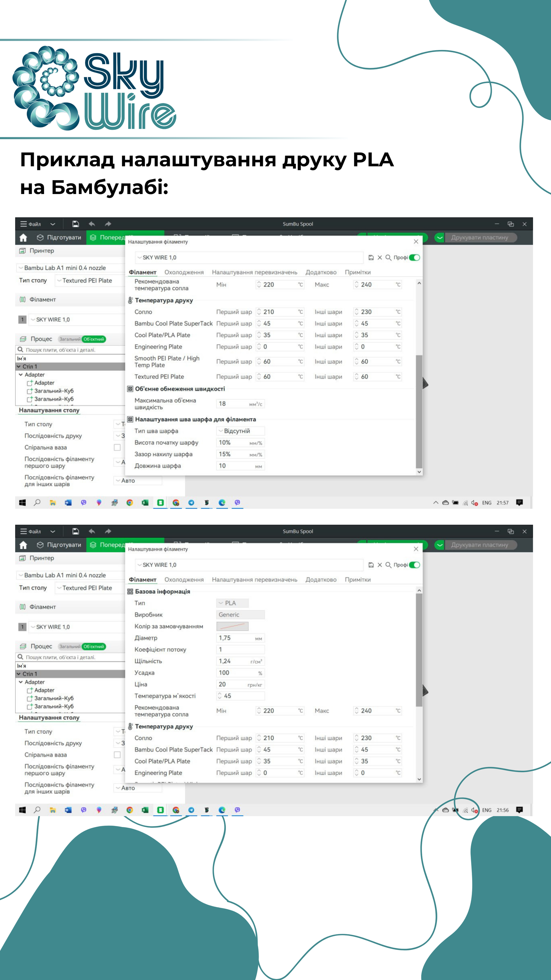Toggle the Профі switch in the upper dialog
Viewport: 551px width, 980px height.
(x=415, y=257)
